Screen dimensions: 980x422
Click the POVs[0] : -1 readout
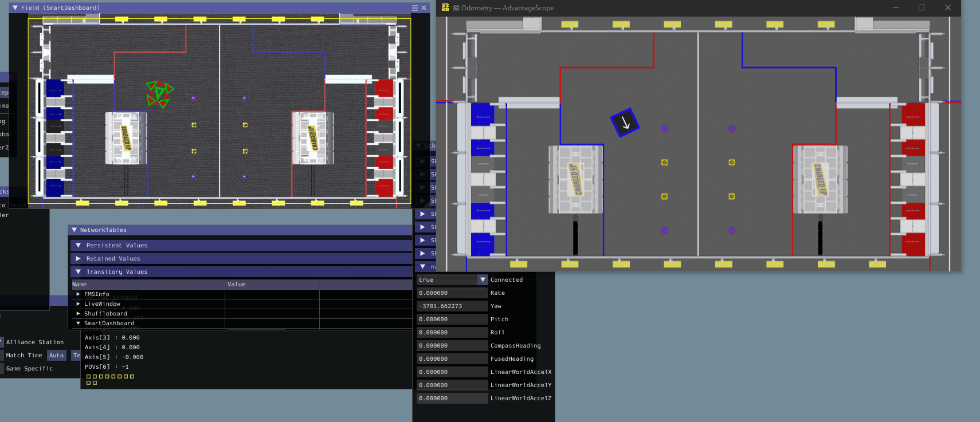pos(107,366)
